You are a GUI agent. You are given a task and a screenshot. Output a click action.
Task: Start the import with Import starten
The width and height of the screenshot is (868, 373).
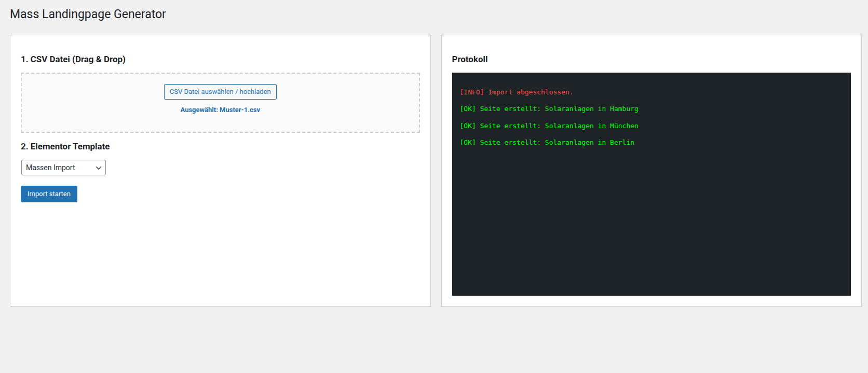(49, 194)
